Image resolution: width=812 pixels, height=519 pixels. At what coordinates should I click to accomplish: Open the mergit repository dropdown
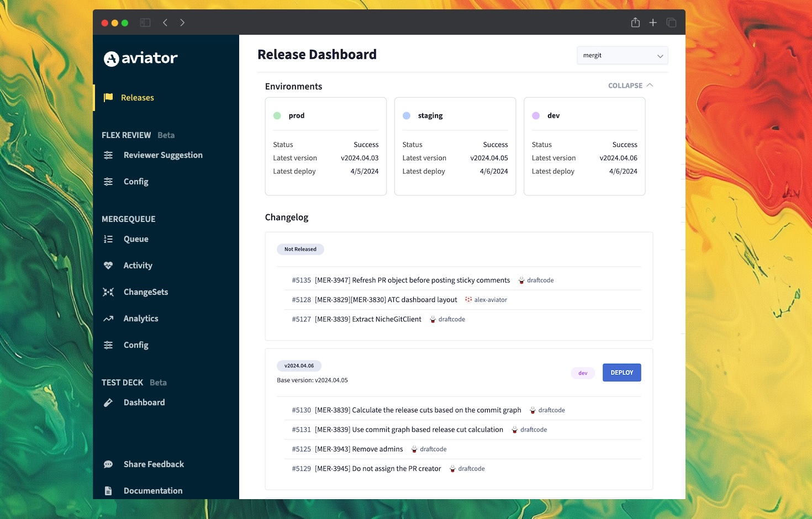point(623,55)
